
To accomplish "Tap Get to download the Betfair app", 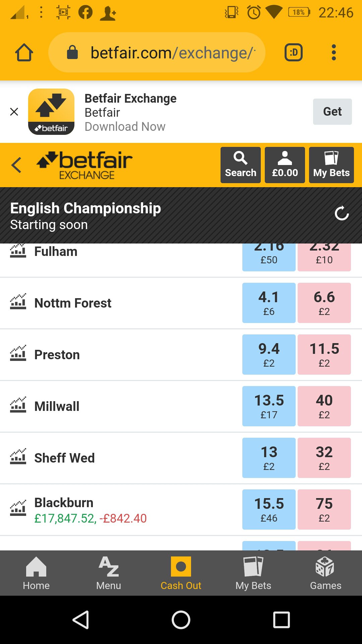I will (x=333, y=112).
